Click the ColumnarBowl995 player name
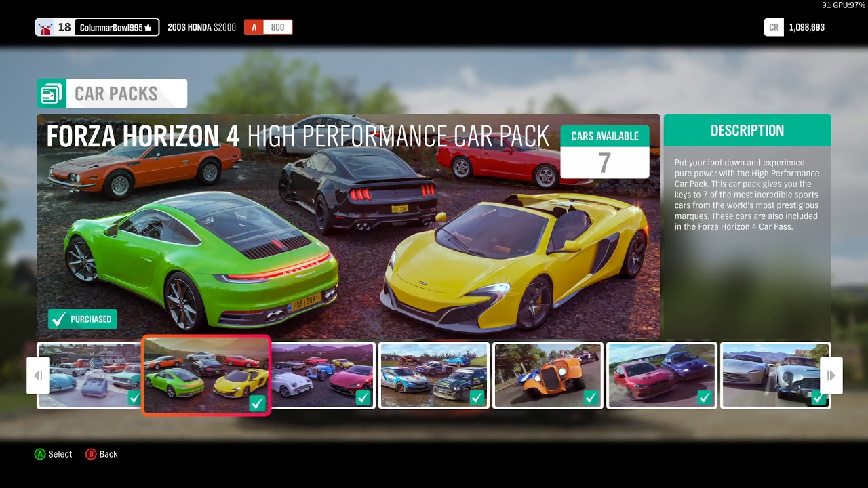This screenshot has height=488, width=868. (111, 28)
